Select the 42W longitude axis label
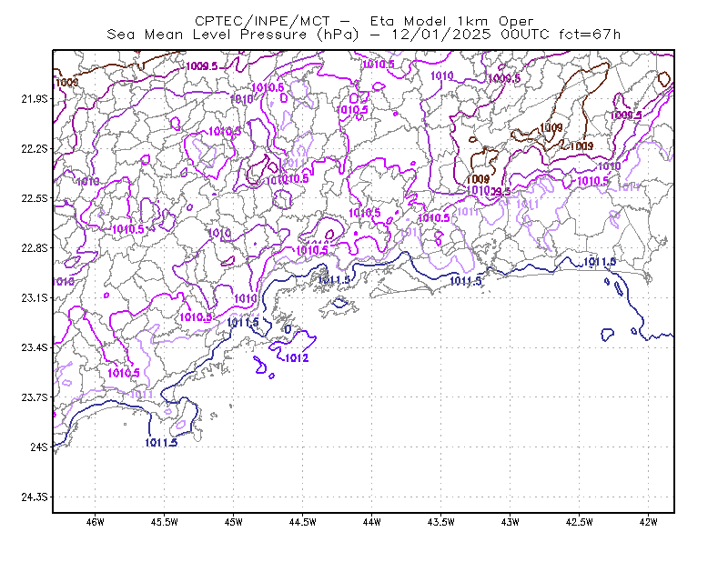The width and height of the screenshot is (728, 562). pos(648,522)
